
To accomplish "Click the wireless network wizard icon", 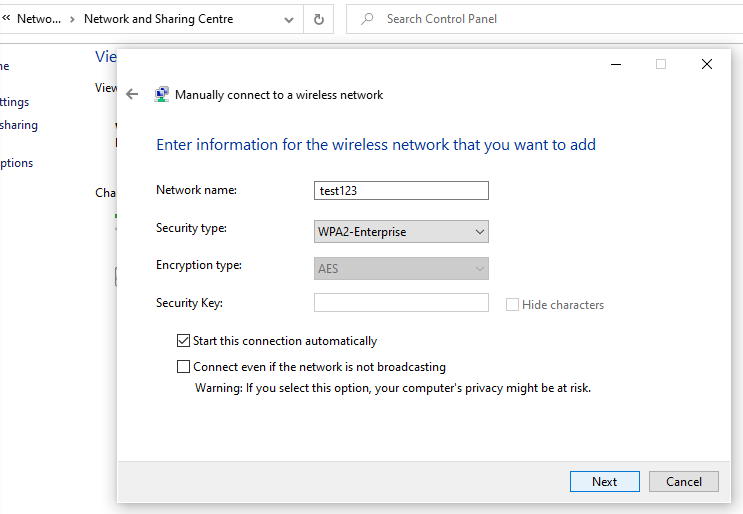I will point(162,94).
